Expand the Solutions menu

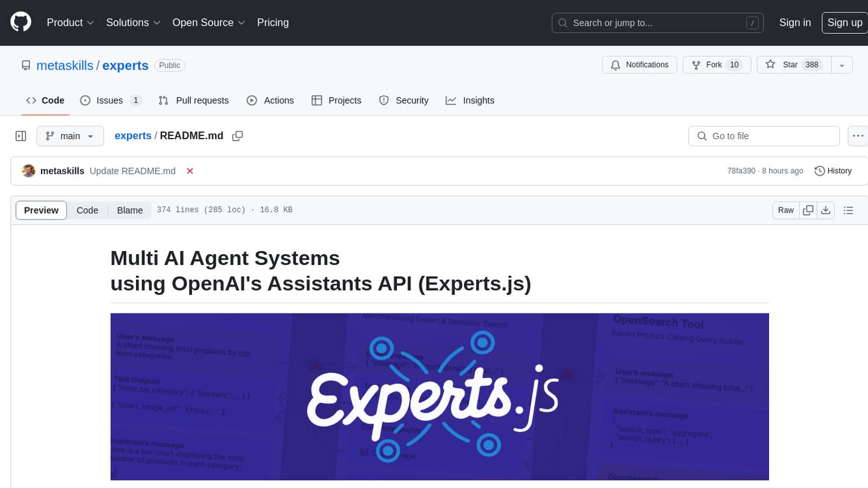[133, 22]
